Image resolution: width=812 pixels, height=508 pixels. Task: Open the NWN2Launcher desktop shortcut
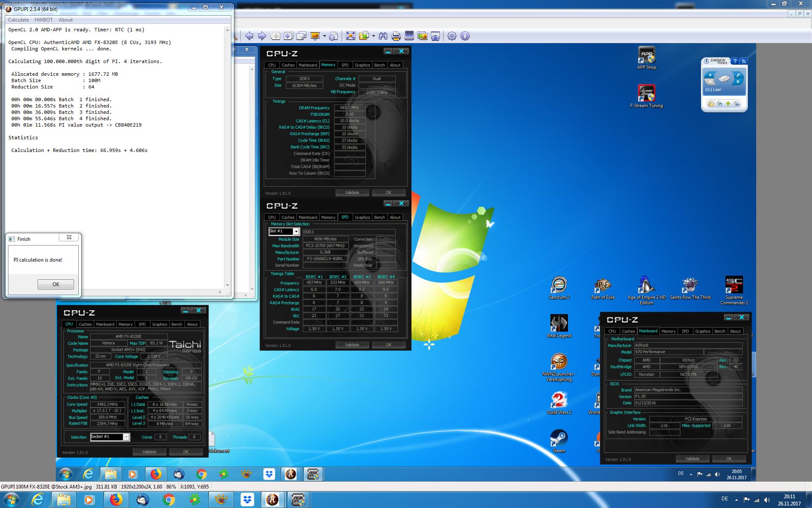(x=559, y=367)
